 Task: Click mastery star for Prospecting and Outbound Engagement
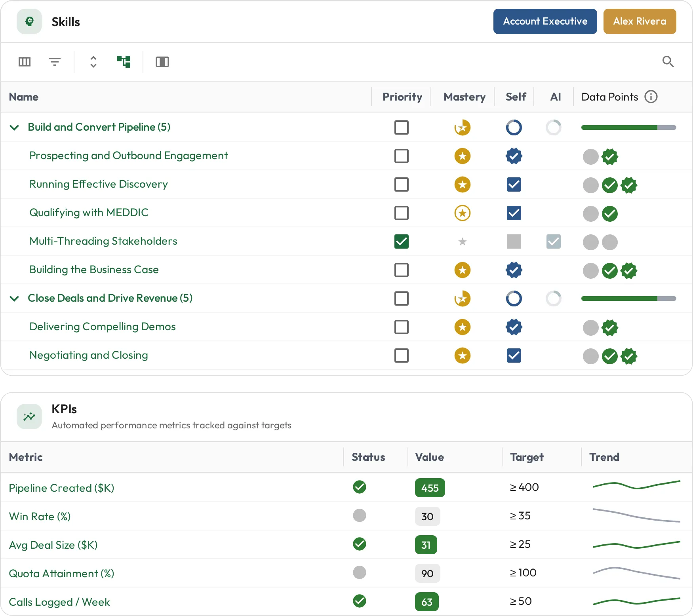click(463, 156)
